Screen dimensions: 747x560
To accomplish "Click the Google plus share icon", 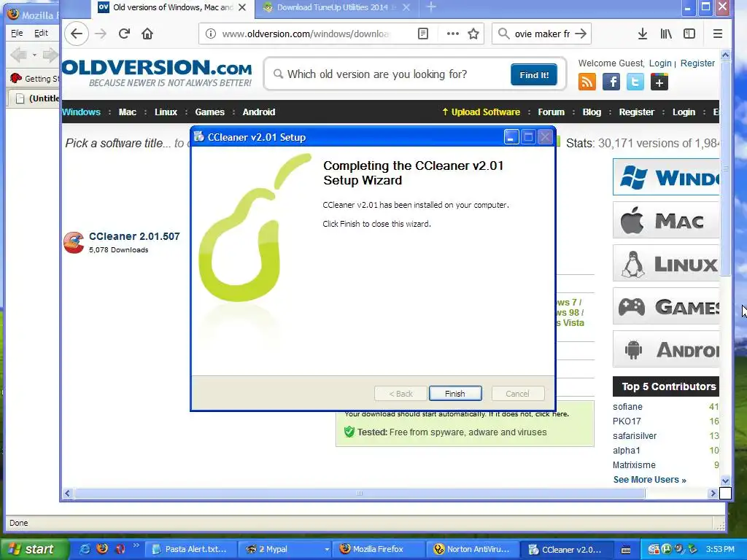I will pos(659,82).
